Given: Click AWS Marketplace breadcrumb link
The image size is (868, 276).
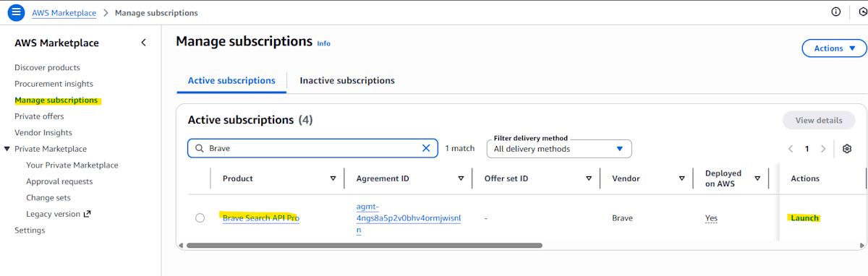Looking at the screenshot, I should point(64,13).
